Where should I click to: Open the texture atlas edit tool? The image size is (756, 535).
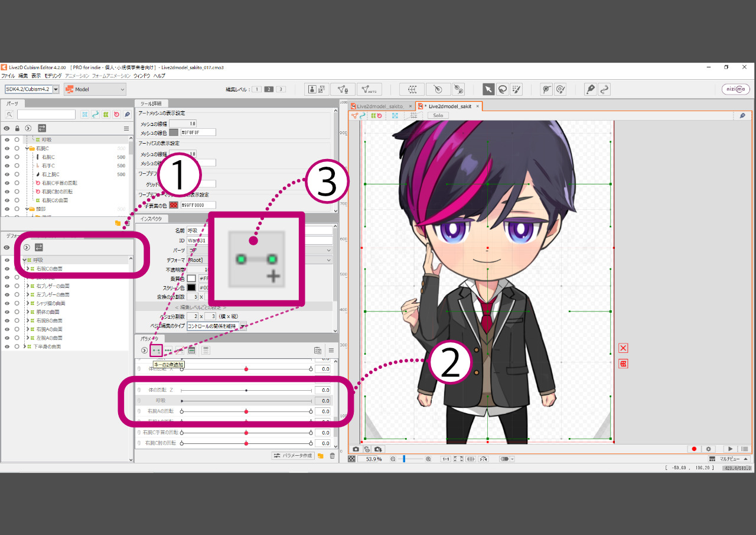point(317,89)
